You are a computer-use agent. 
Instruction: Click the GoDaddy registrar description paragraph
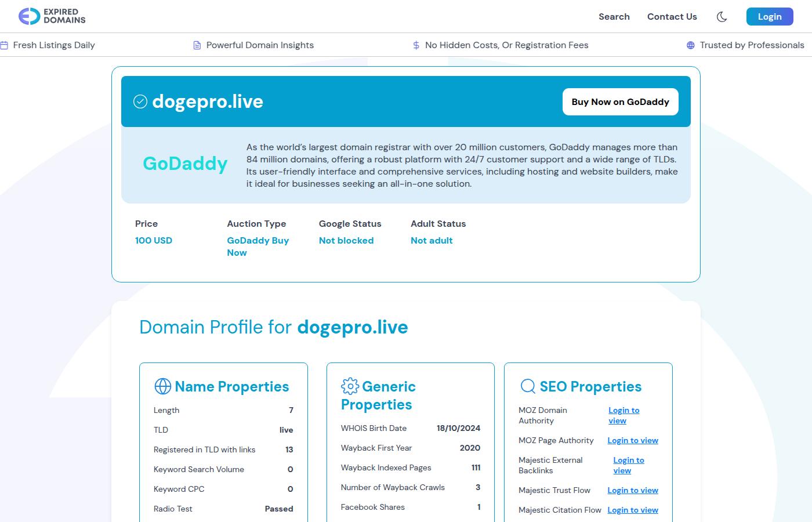click(462, 166)
